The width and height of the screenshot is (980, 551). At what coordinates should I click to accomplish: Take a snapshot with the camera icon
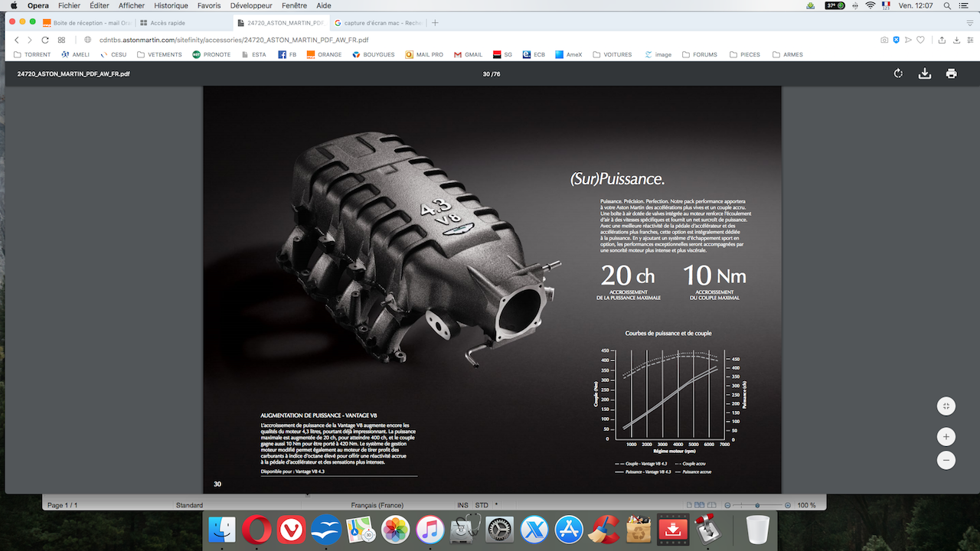pyautogui.click(x=884, y=40)
